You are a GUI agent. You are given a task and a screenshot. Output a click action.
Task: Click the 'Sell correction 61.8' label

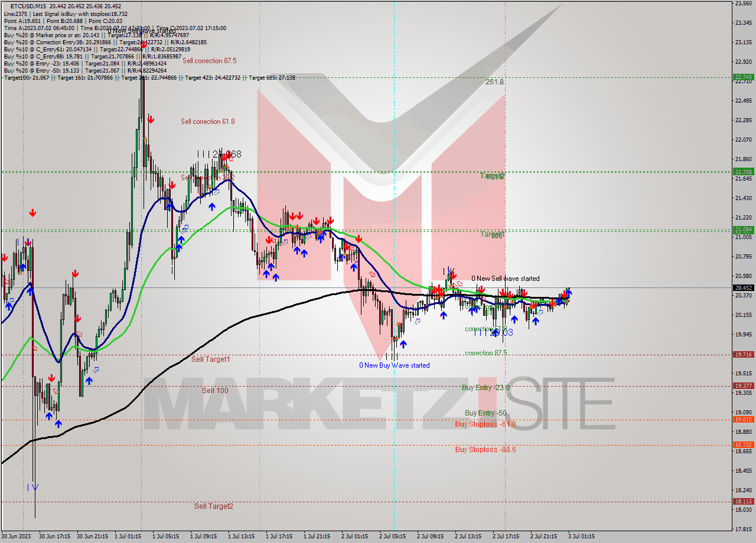208,122
